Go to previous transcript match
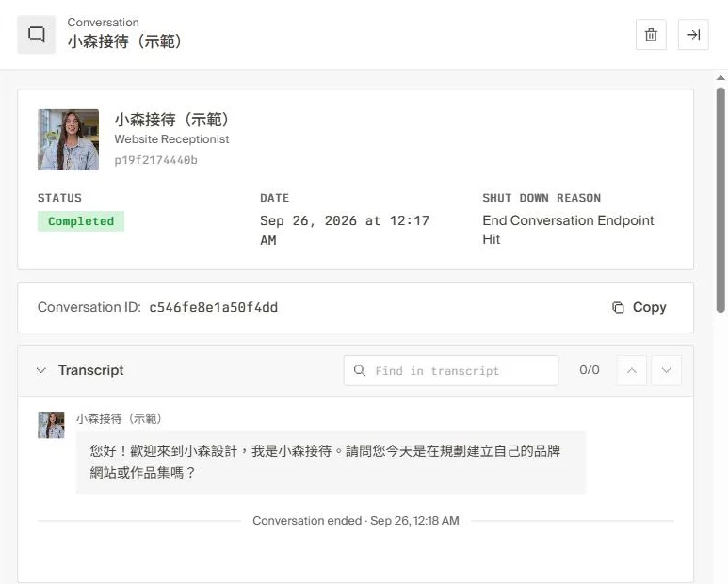728x584 pixels. click(x=631, y=370)
